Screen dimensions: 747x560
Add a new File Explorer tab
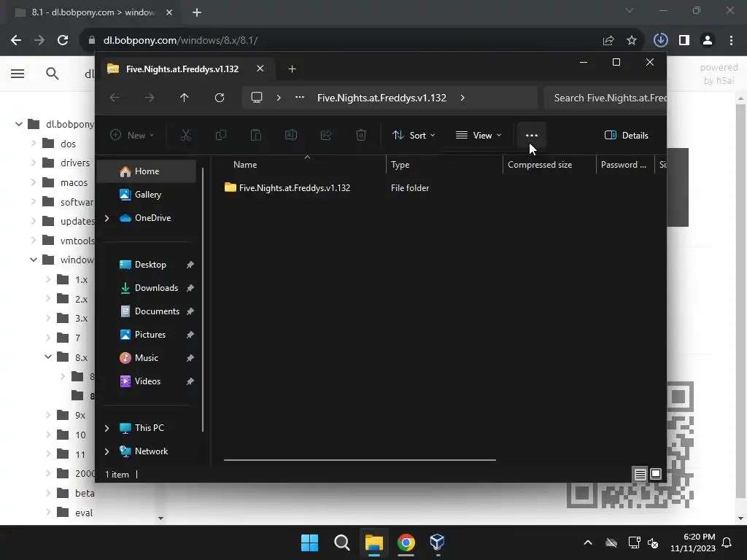[292, 69]
